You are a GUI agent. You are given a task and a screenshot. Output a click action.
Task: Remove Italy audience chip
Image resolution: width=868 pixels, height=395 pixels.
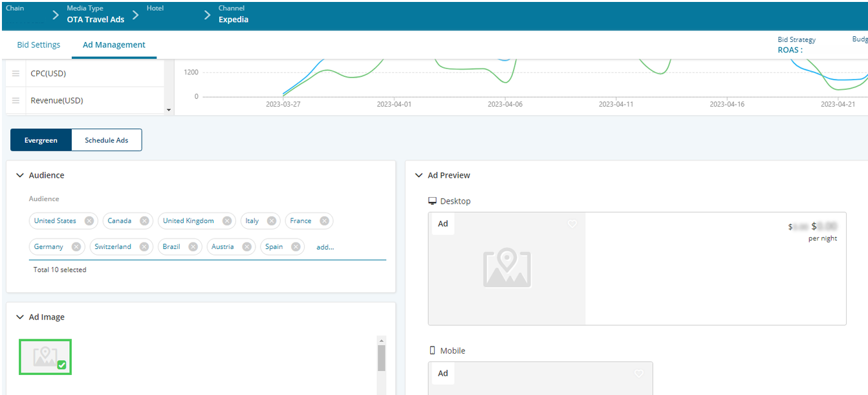coord(272,221)
